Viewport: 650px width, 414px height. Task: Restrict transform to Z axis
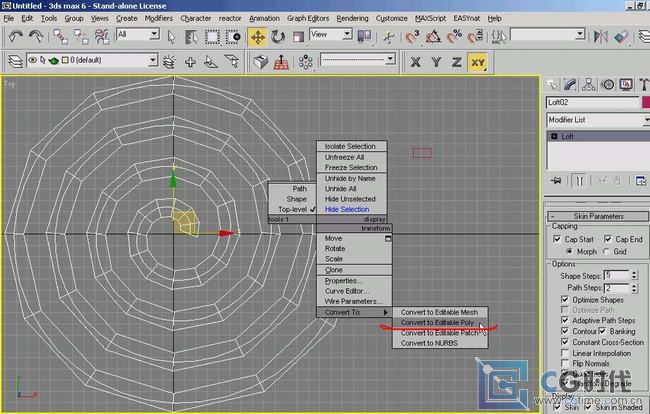tap(456, 62)
